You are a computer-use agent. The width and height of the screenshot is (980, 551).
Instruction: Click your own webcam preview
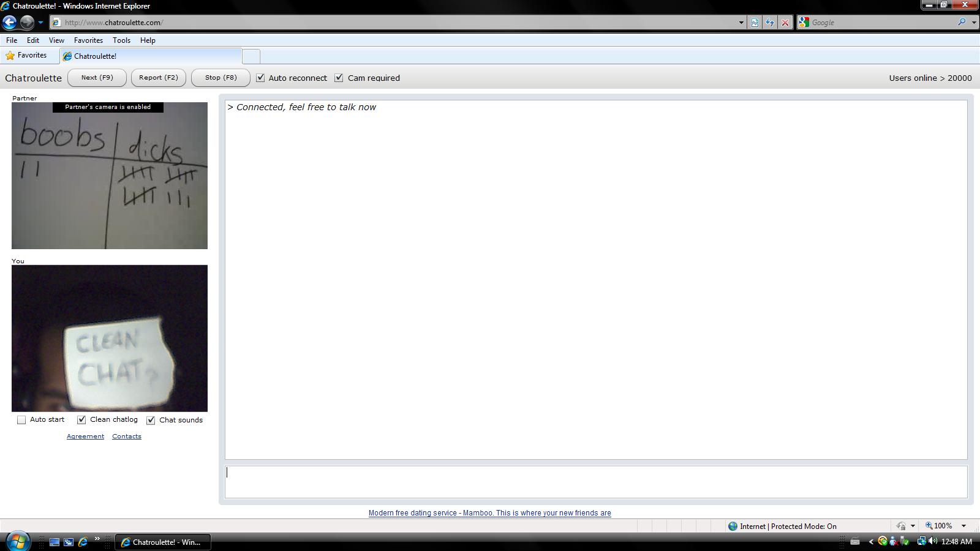110,339
